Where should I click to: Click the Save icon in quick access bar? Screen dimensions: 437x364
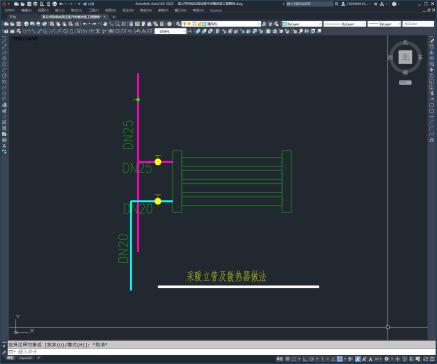29,4
